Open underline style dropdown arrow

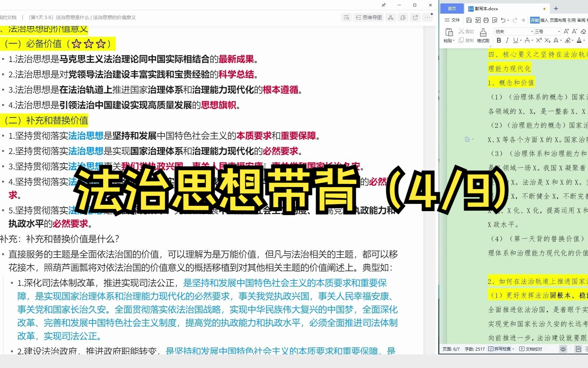point(521,41)
